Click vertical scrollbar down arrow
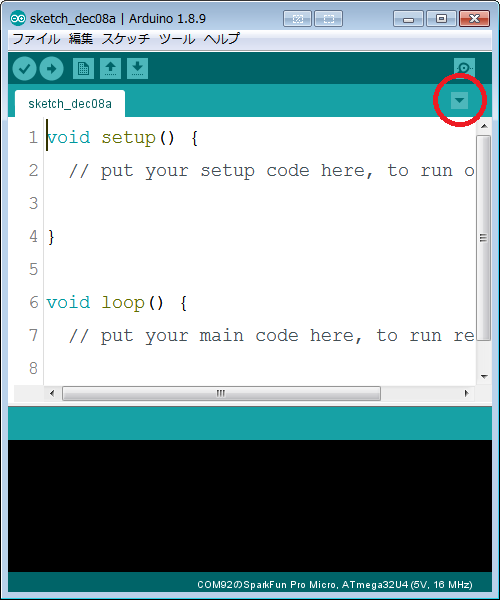This screenshot has width=500, height=600. point(484,377)
